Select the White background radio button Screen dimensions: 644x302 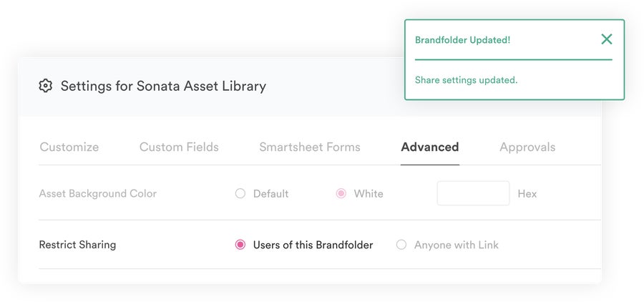point(341,193)
